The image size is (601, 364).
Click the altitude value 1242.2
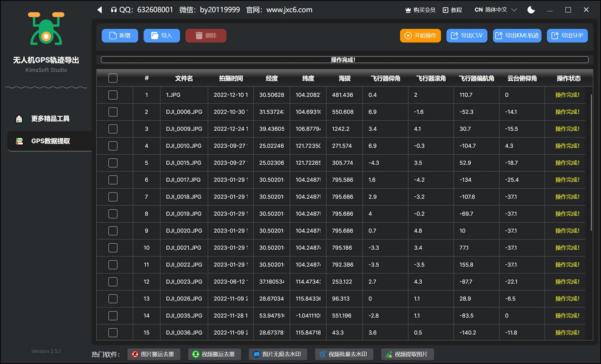pos(341,129)
